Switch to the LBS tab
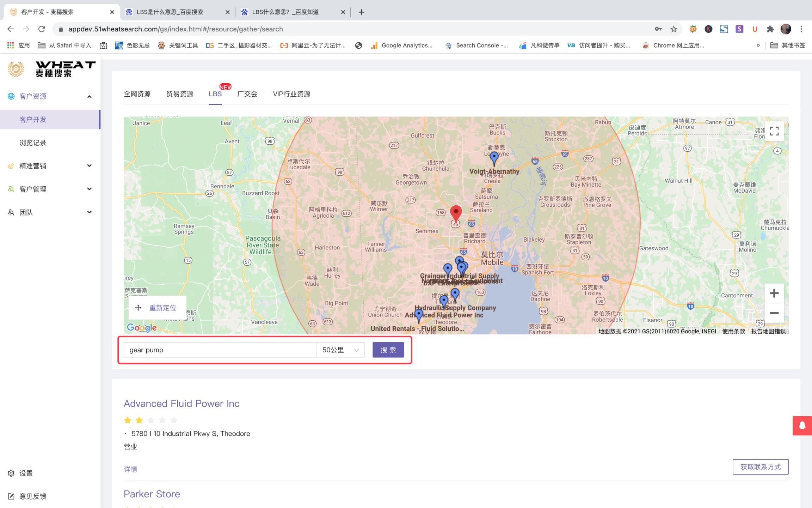This screenshot has width=812, height=508. 215,94
